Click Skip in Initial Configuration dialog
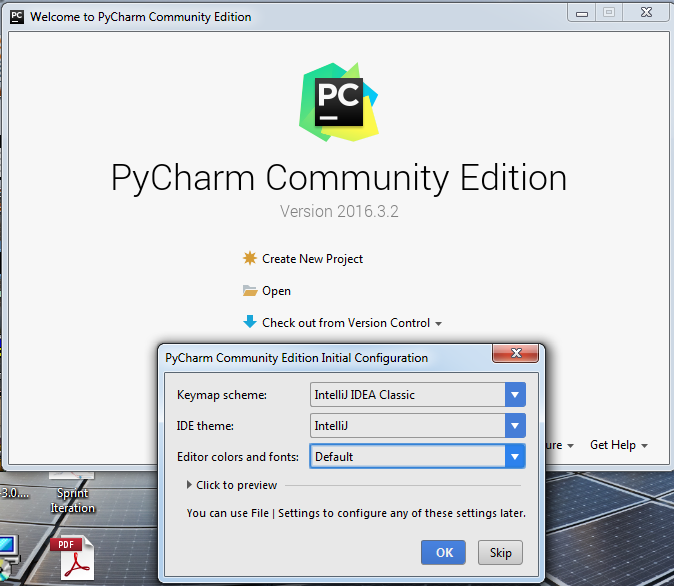This screenshot has height=586, width=674. (500, 552)
